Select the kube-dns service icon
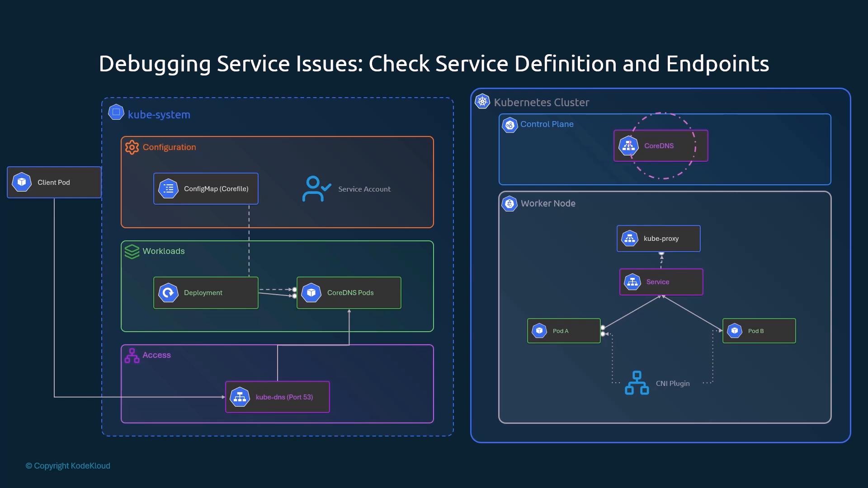The width and height of the screenshot is (868, 488). click(240, 397)
